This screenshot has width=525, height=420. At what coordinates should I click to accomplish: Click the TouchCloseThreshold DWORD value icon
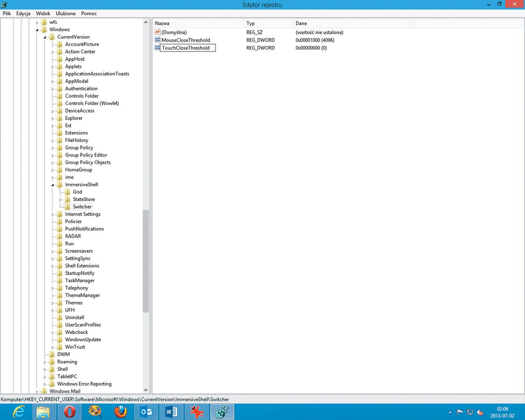coord(157,48)
